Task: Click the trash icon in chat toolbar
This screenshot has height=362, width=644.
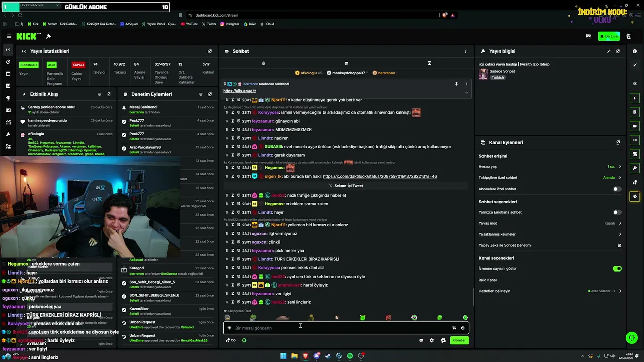Action: (x=263, y=63)
